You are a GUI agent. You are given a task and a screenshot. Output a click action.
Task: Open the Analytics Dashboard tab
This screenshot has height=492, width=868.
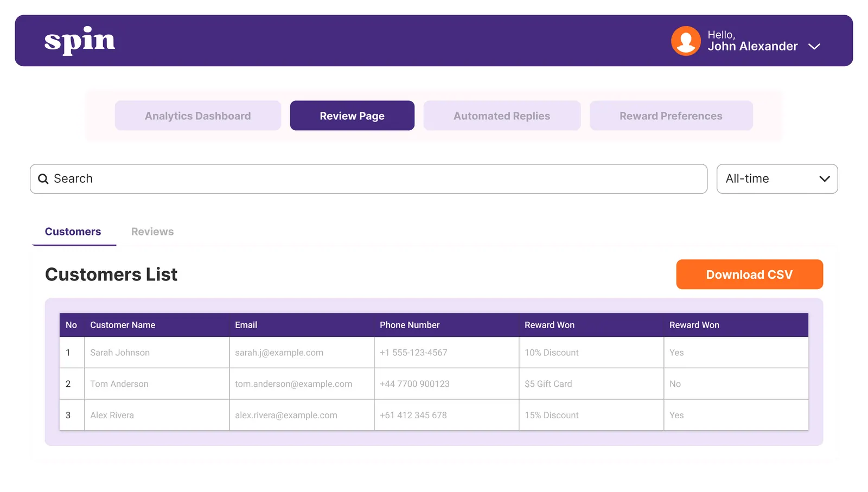[x=198, y=116]
